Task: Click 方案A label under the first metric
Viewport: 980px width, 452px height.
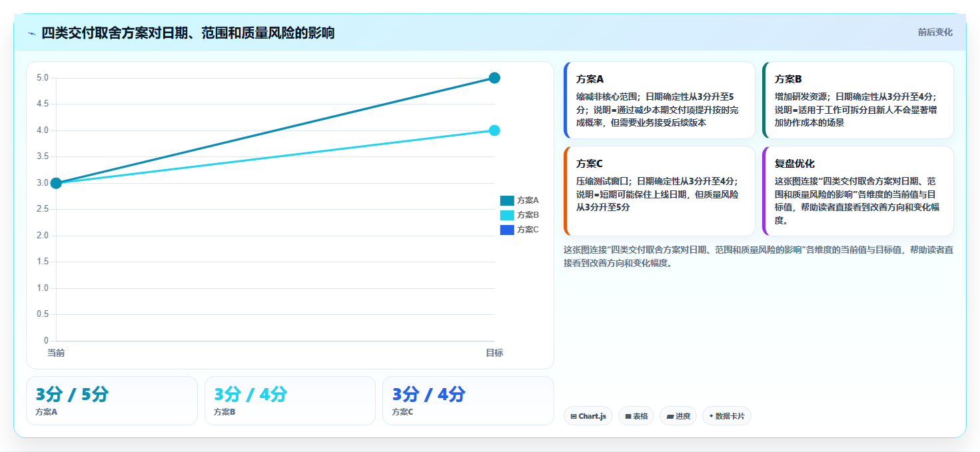Action: [47, 412]
